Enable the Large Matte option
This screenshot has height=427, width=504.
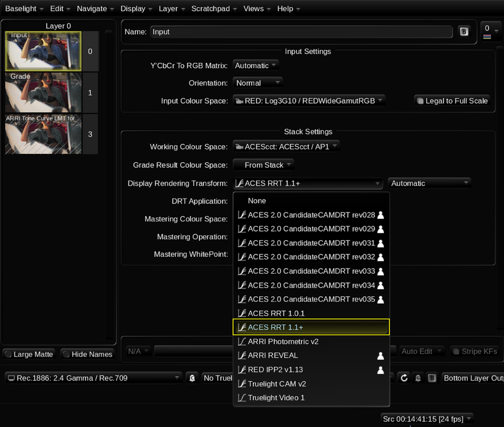click(29, 354)
